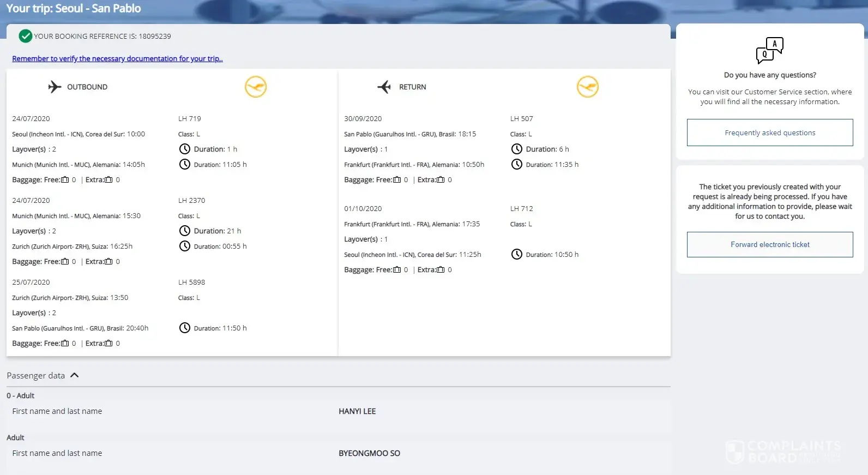Select the OUTBOUND section heading

coord(87,87)
